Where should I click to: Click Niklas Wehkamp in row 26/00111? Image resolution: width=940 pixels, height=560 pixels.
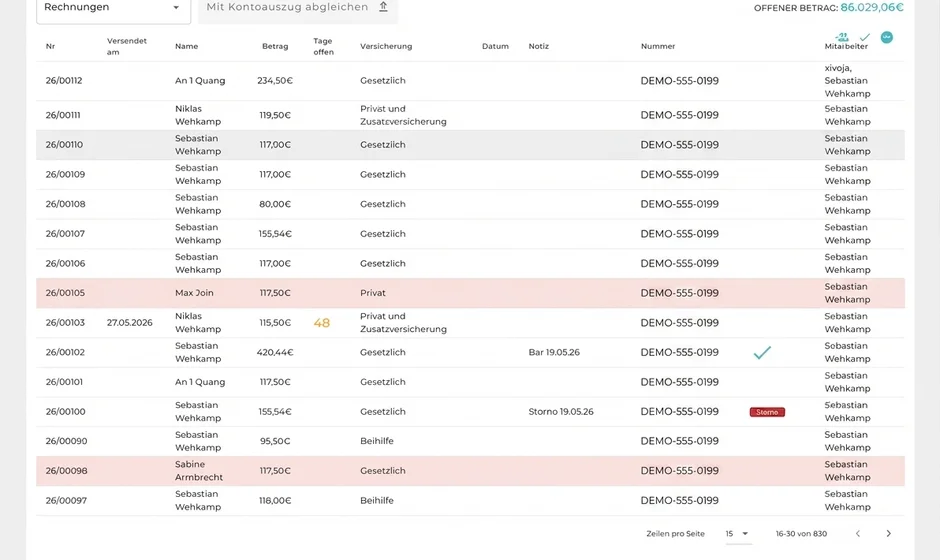[198, 115]
